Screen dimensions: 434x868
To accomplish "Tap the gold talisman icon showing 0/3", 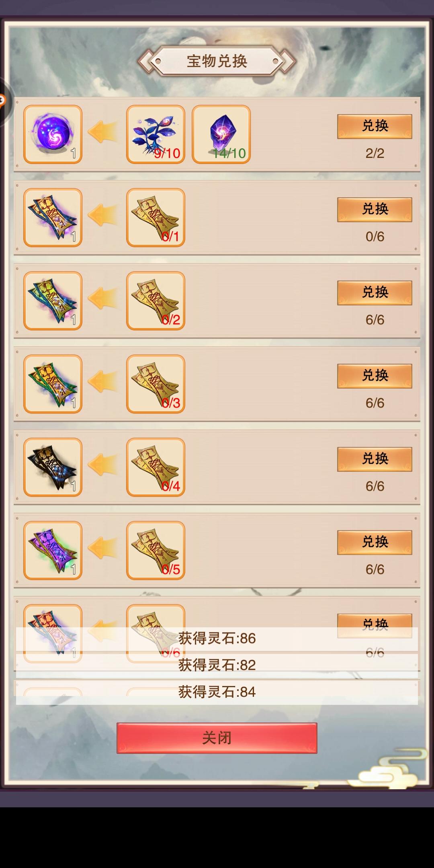I will pyautogui.click(x=156, y=384).
